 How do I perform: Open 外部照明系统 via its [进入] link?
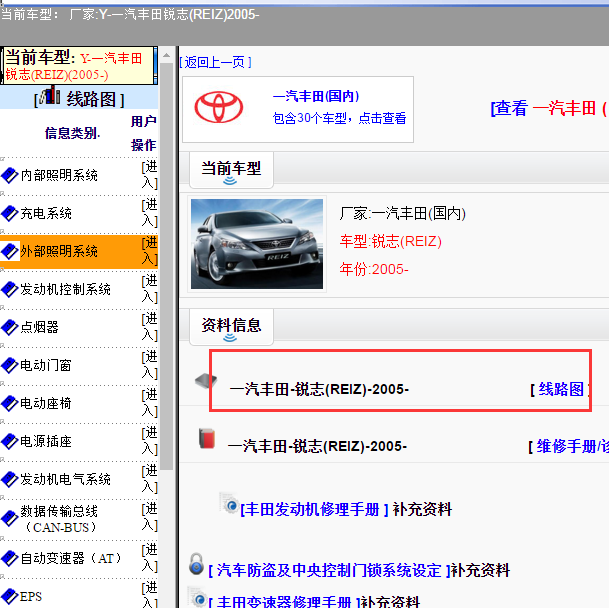pyautogui.click(x=150, y=251)
